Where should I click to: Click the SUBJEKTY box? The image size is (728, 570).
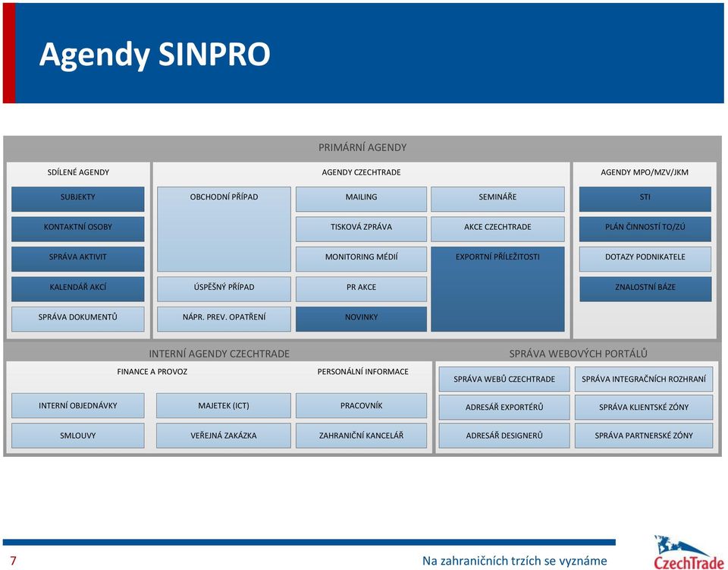78,199
